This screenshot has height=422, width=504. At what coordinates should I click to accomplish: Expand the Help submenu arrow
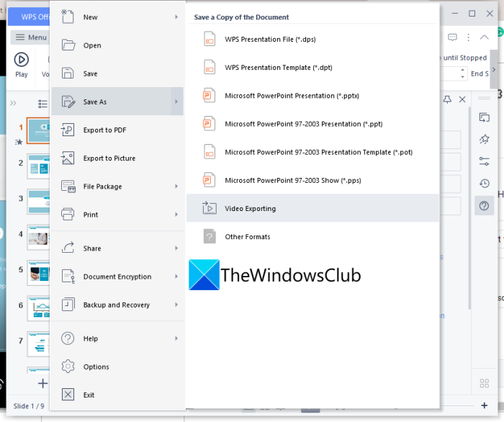(176, 338)
